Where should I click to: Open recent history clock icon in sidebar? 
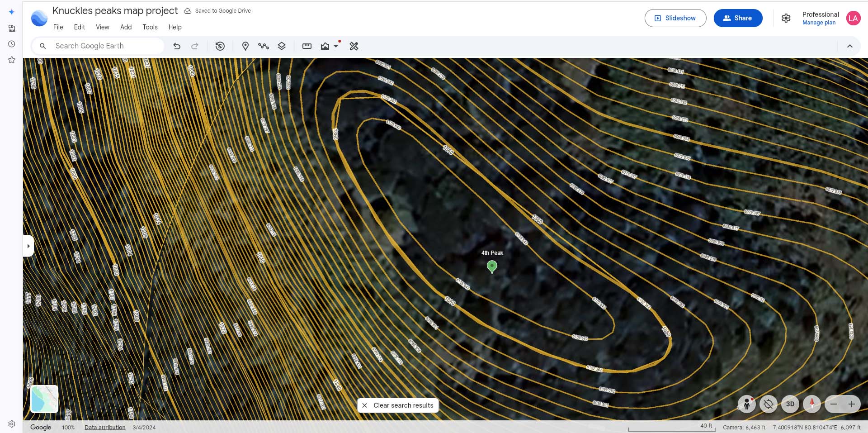pyautogui.click(x=12, y=44)
